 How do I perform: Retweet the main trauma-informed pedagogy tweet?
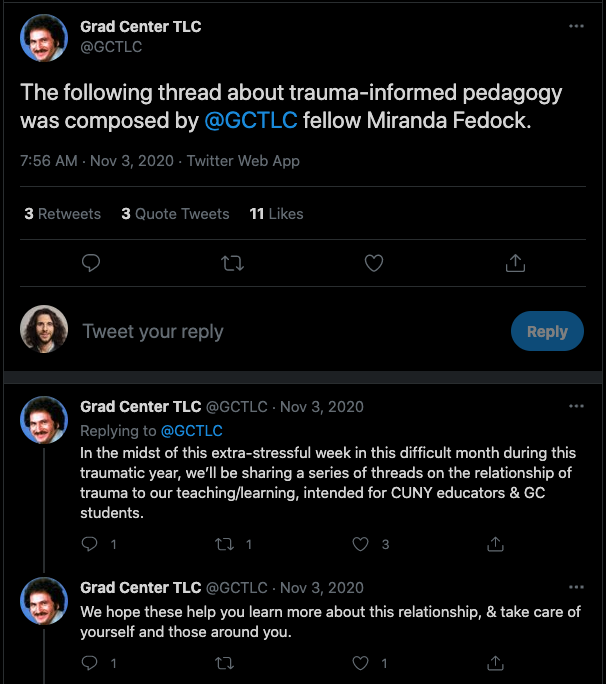[232, 263]
